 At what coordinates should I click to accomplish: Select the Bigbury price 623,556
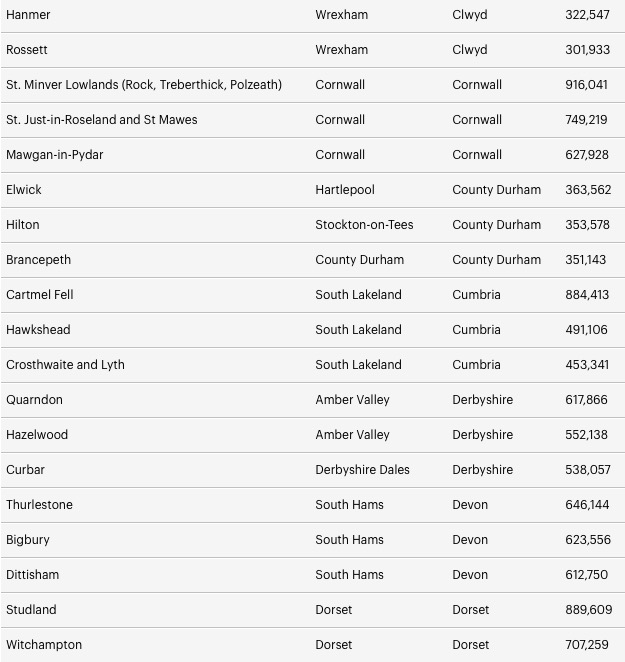588,540
